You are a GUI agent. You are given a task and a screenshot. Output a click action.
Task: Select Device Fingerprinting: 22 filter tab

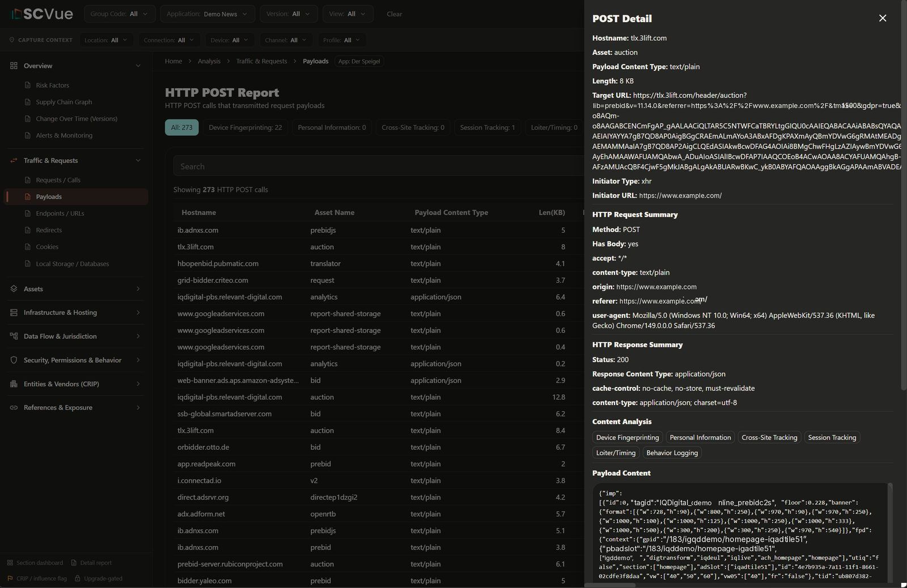pos(245,127)
